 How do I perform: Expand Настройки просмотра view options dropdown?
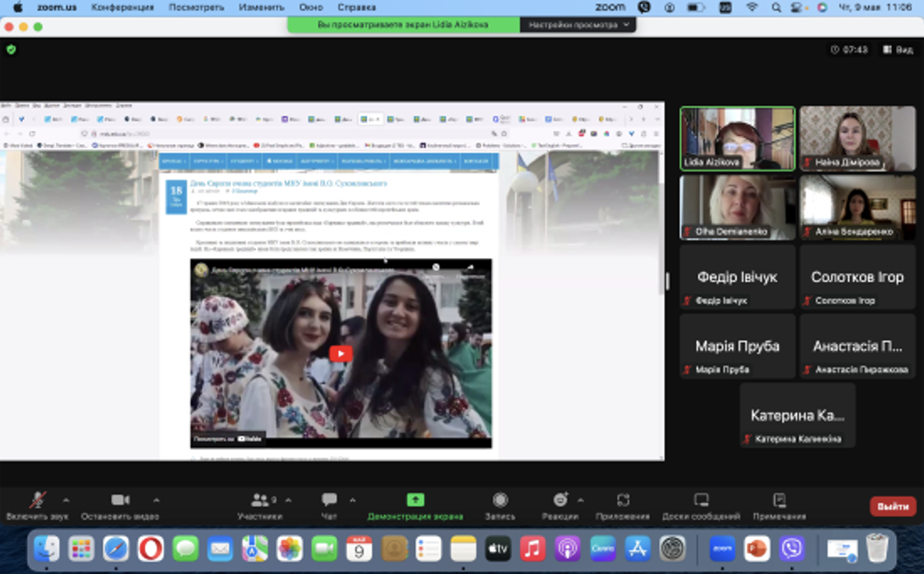tap(578, 25)
